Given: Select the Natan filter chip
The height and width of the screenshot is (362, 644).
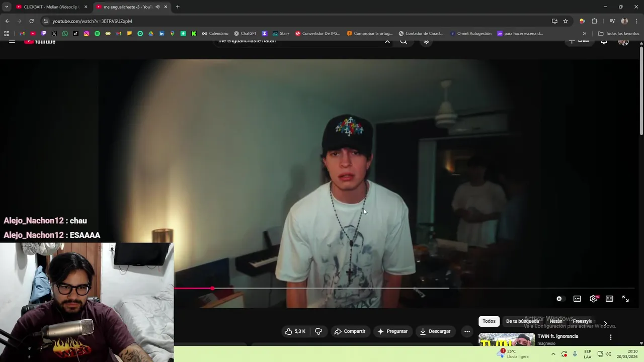Looking at the screenshot, I should (556, 321).
